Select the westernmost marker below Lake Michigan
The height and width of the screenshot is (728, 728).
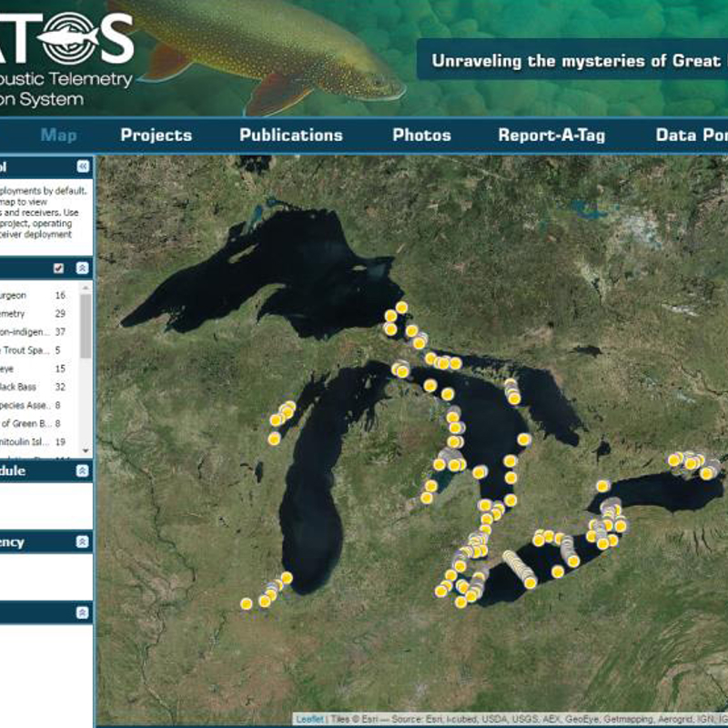coord(247,603)
